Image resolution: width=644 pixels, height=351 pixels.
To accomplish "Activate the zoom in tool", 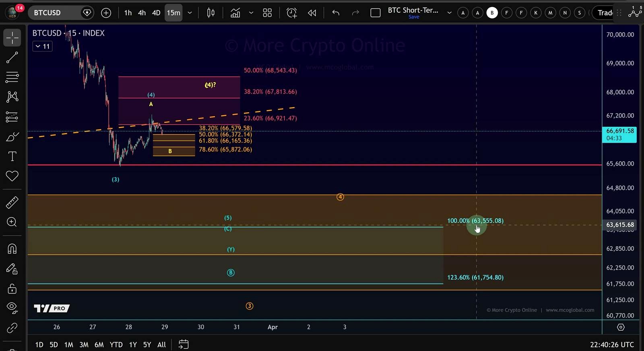I will click(x=12, y=222).
